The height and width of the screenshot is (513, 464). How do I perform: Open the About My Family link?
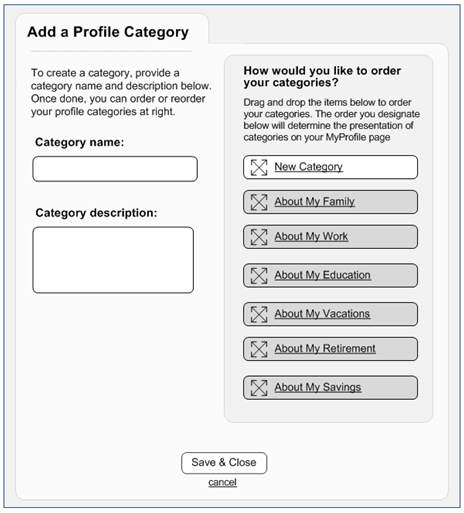[314, 202]
